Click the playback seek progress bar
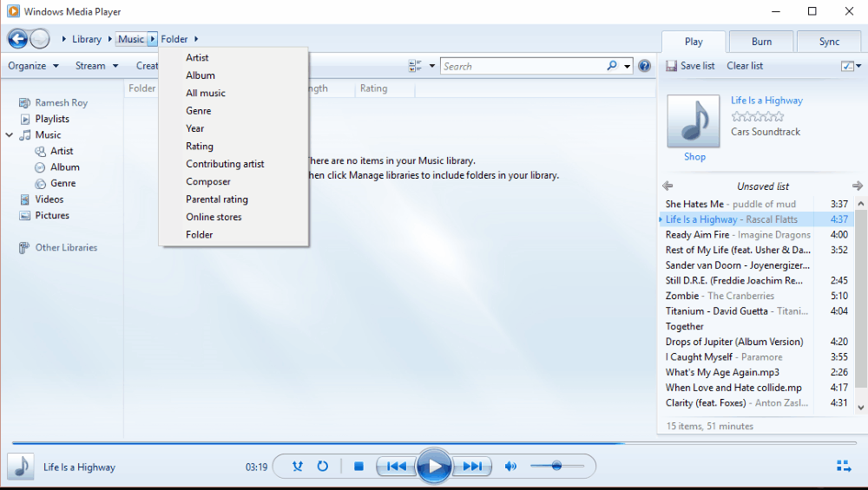Viewport: 868px width, 490px height. 433,443
